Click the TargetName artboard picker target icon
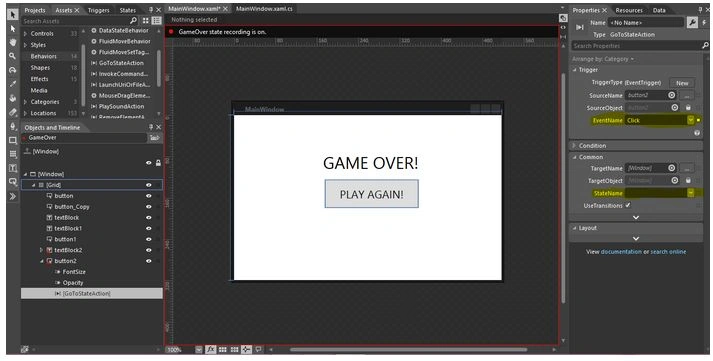713x361 pixels. [x=672, y=168]
